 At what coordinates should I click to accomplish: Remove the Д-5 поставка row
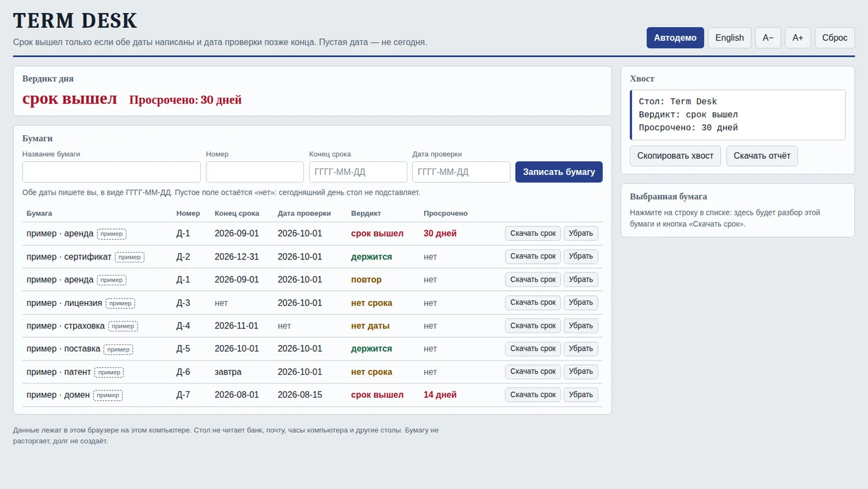581,348
